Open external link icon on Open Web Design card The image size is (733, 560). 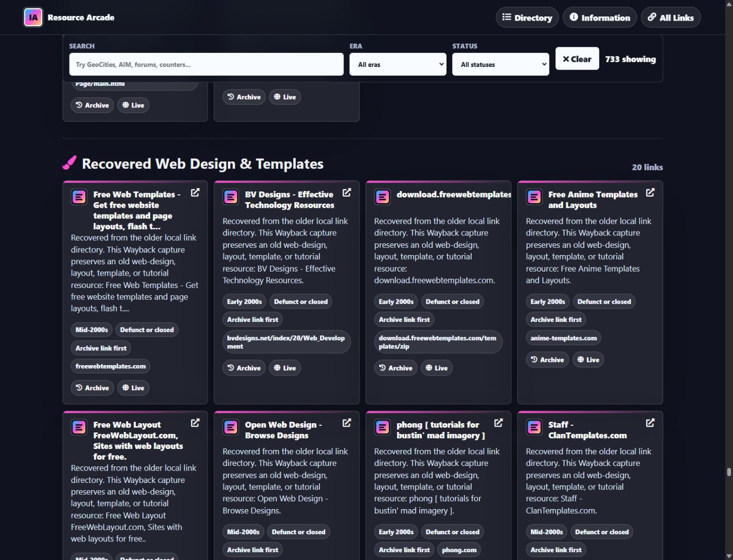pyautogui.click(x=347, y=423)
